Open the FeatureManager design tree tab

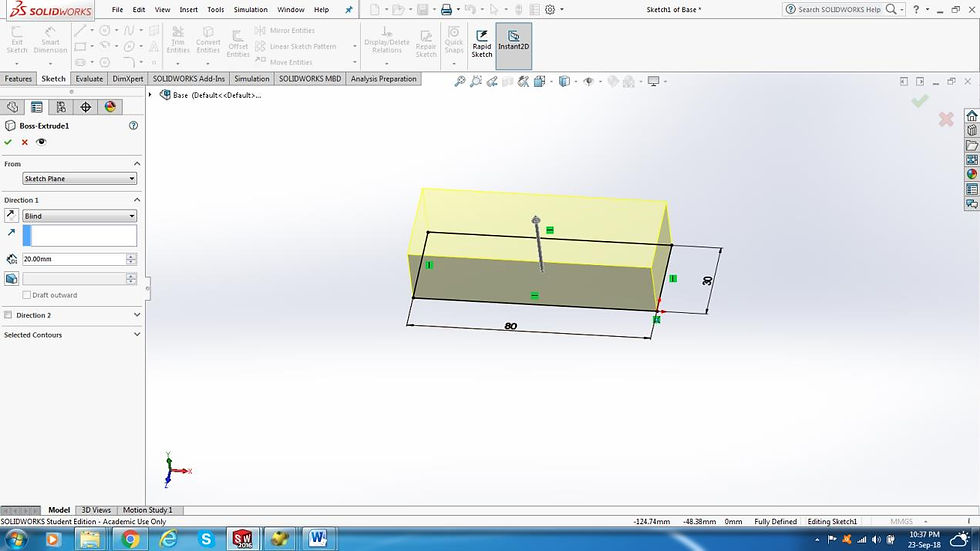click(12, 107)
